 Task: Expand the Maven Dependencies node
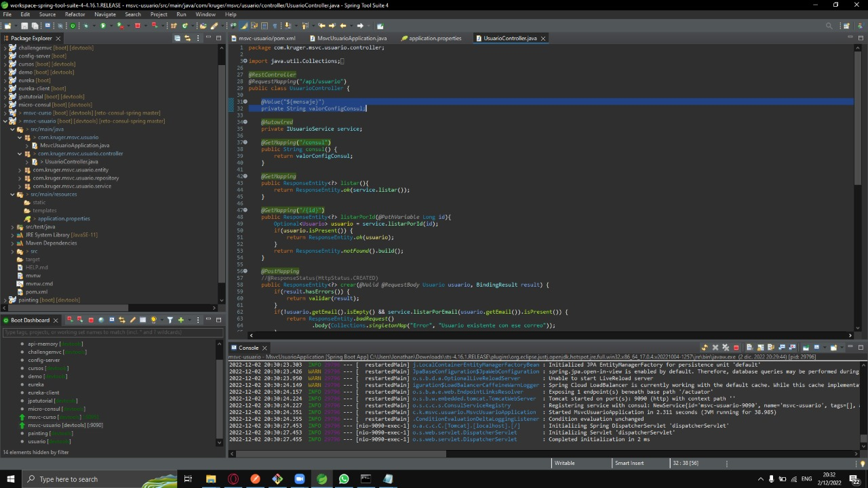tap(12, 243)
